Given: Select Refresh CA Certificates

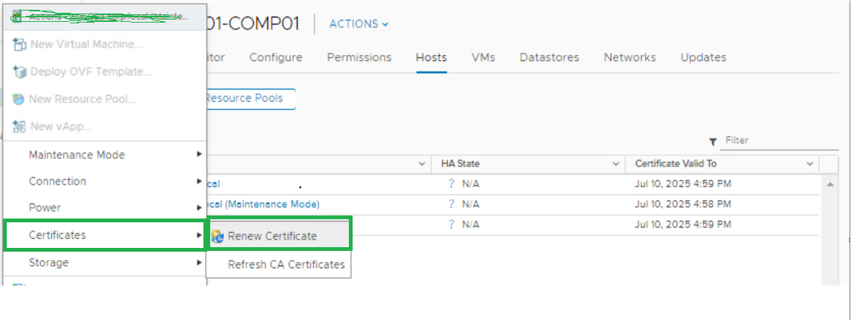Looking at the screenshot, I should point(279,264).
